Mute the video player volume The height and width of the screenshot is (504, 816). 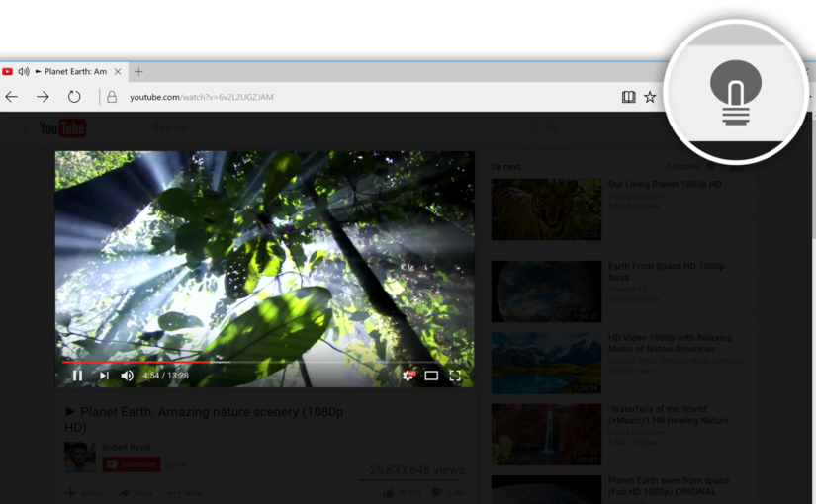(127, 375)
